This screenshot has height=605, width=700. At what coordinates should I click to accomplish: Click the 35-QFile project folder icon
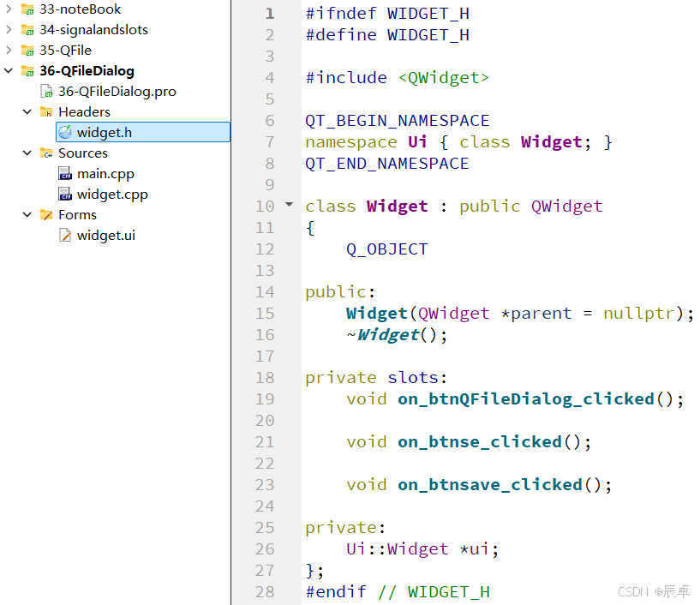27,51
